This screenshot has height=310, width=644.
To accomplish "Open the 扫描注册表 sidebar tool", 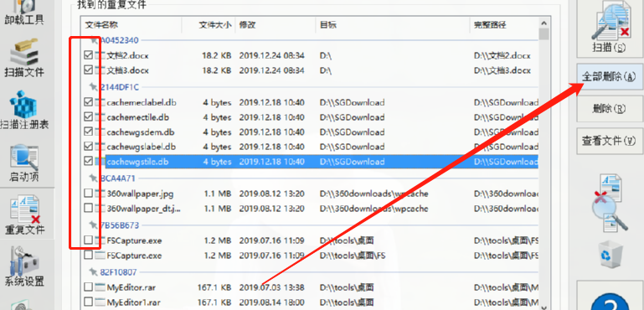I will point(24,111).
